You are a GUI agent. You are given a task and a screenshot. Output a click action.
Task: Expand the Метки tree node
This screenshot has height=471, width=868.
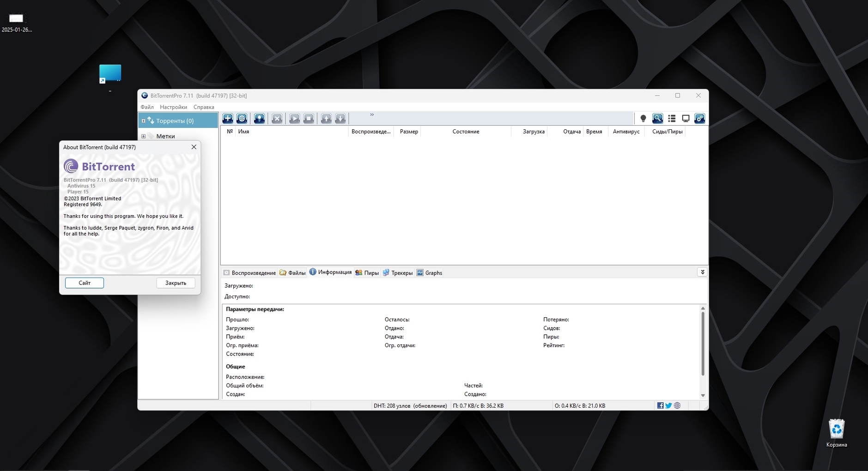(143, 136)
